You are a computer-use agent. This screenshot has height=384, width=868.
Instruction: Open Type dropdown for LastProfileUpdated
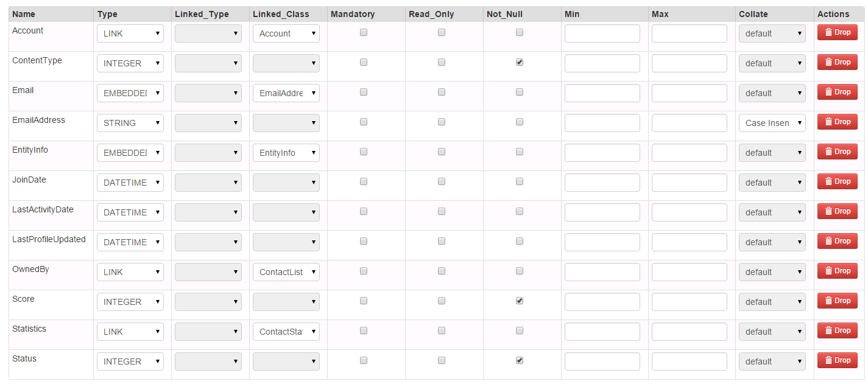pyautogui.click(x=130, y=242)
